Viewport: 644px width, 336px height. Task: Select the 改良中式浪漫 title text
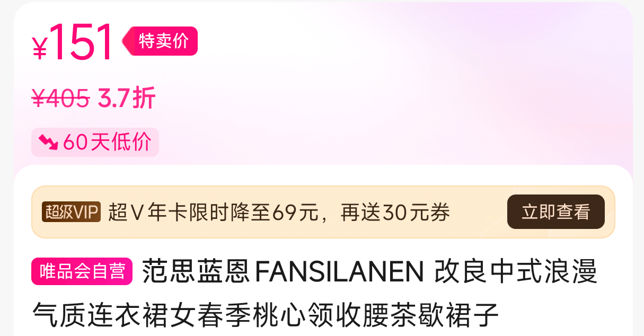(x=516, y=272)
